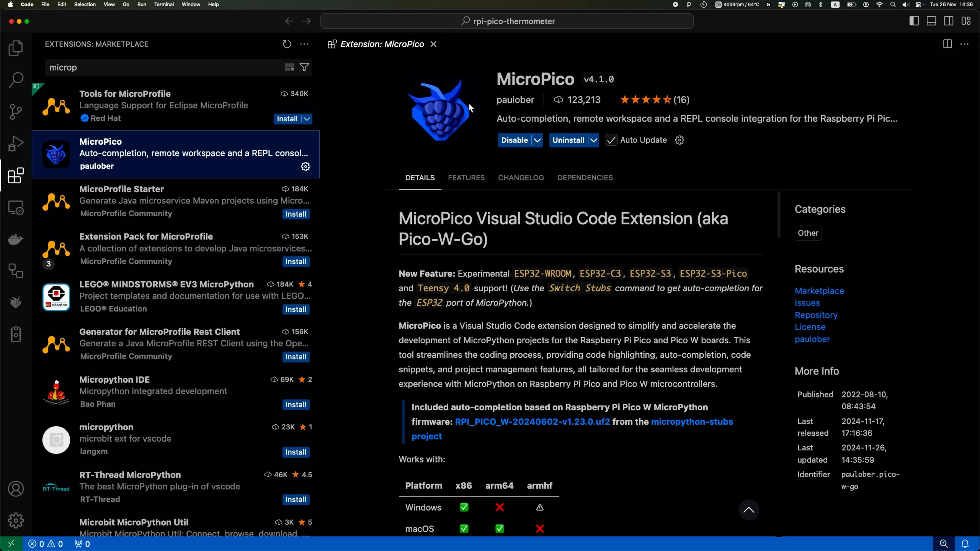
Task: Open the Search view in activity bar
Action: point(16,80)
